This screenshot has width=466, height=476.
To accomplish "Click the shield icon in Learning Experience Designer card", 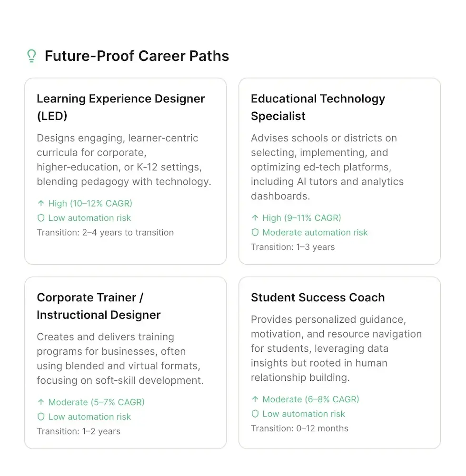I will (x=41, y=218).
